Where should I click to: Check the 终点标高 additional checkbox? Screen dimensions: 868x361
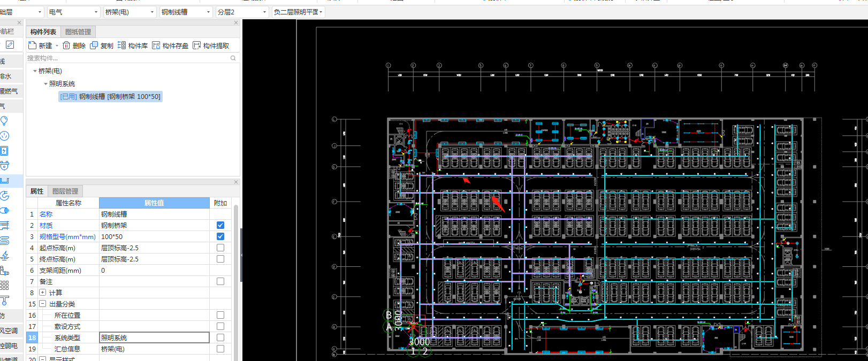(x=220, y=259)
